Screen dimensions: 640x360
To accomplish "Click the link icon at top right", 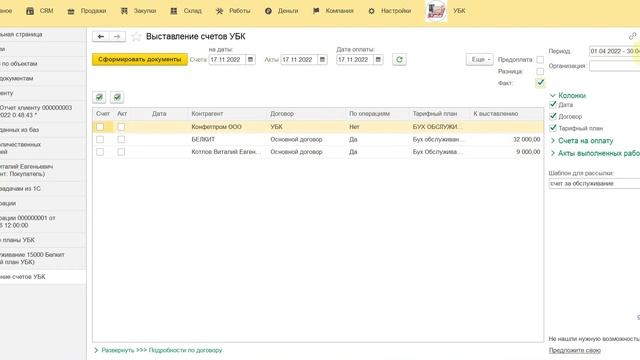I will pyautogui.click(x=632, y=36).
